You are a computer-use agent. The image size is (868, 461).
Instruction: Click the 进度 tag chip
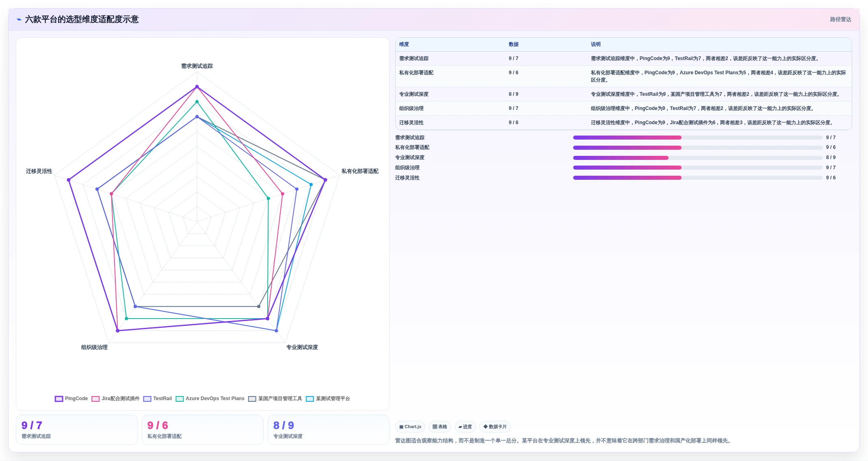[465, 427]
